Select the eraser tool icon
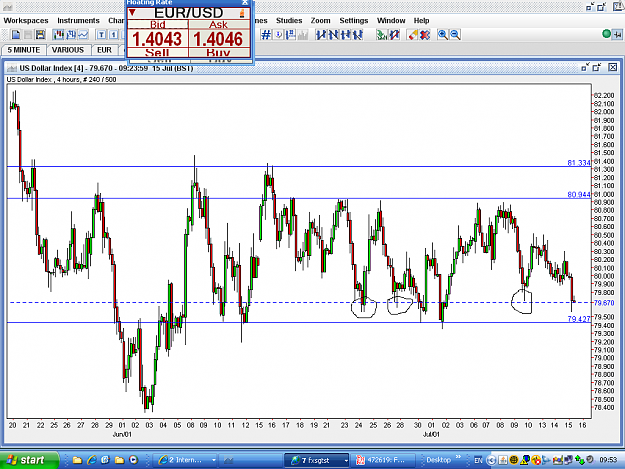Image resolution: width=625 pixels, height=469 pixels. (x=413, y=35)
